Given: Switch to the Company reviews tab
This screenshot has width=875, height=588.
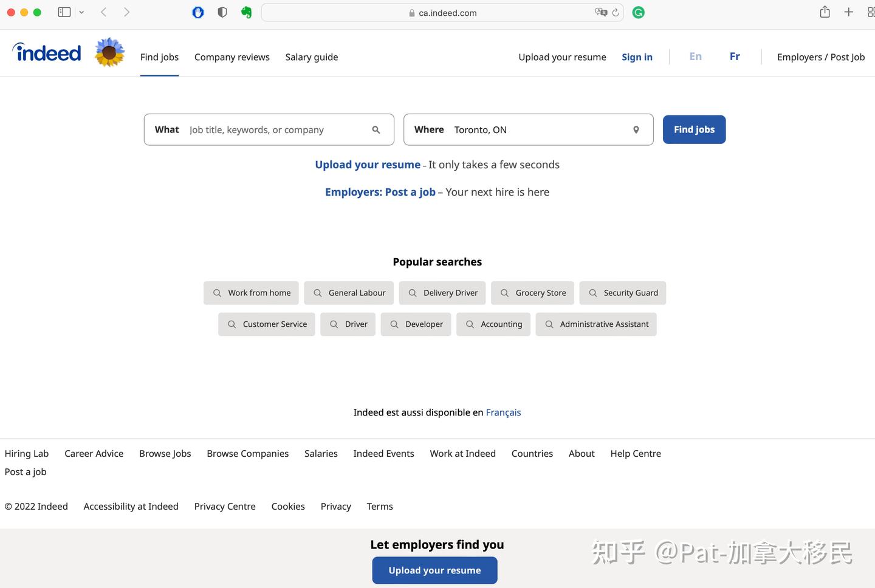Looking at the screenshot, I should coord(232,56).
